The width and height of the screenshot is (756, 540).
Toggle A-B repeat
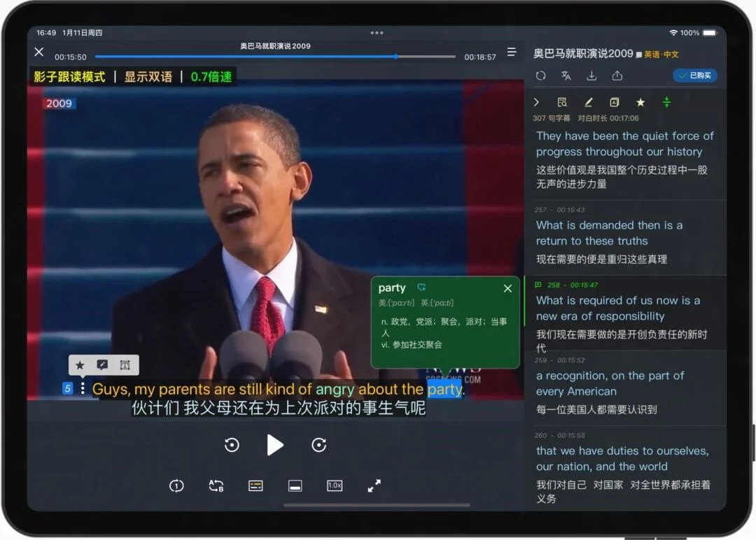pos(216,485)
